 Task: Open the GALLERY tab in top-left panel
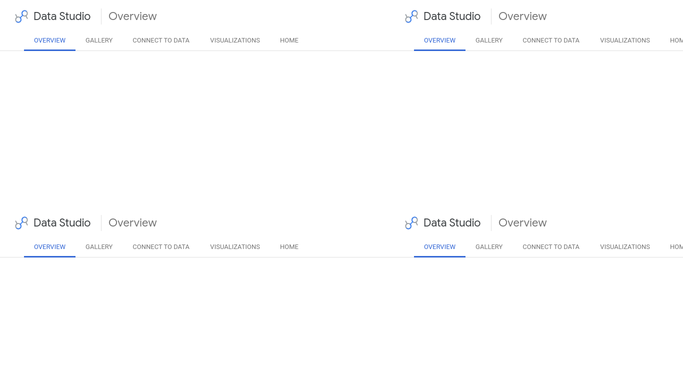99,40
